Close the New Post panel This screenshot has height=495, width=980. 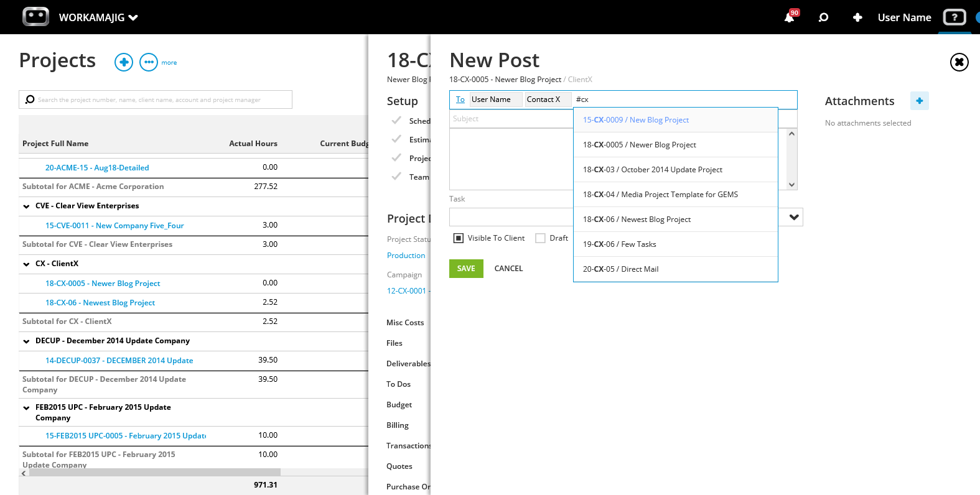[x=959, y=62]
